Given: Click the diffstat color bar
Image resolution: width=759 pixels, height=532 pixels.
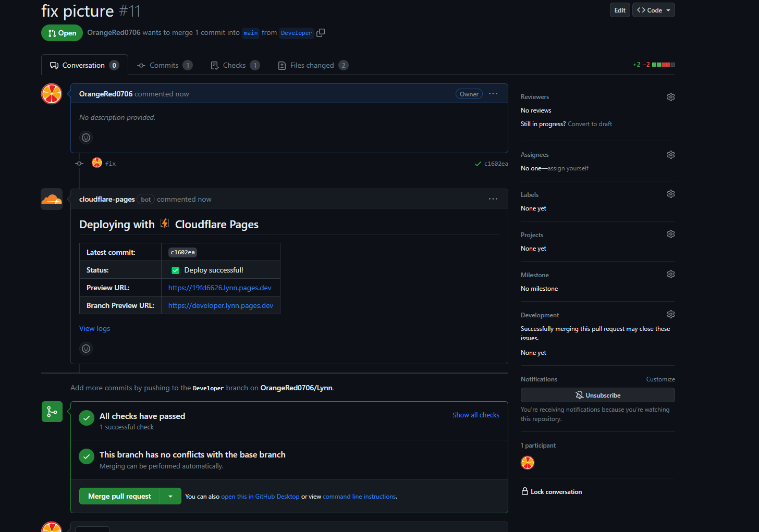Looking at the screenshot, I should point(663,65).
